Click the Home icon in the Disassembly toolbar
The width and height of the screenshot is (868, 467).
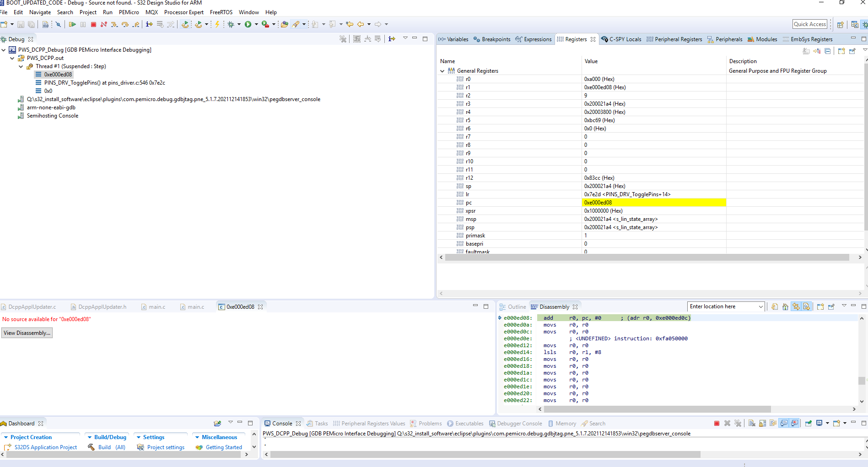[785, 307]
